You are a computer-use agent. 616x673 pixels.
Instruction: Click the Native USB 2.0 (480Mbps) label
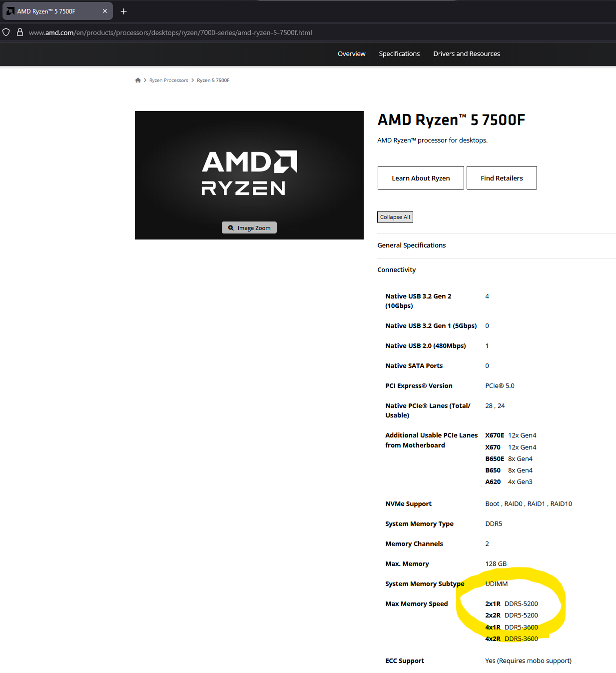coord(426,345)
